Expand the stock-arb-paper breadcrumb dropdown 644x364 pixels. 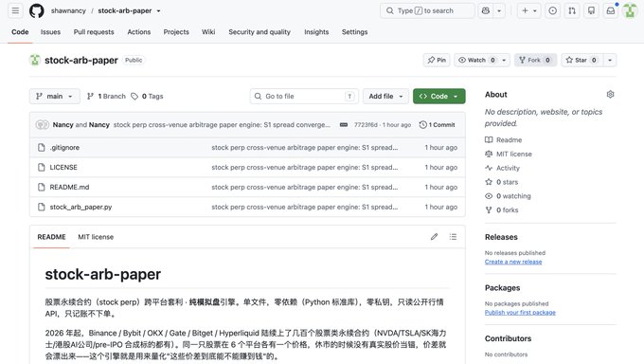(158, 10)
